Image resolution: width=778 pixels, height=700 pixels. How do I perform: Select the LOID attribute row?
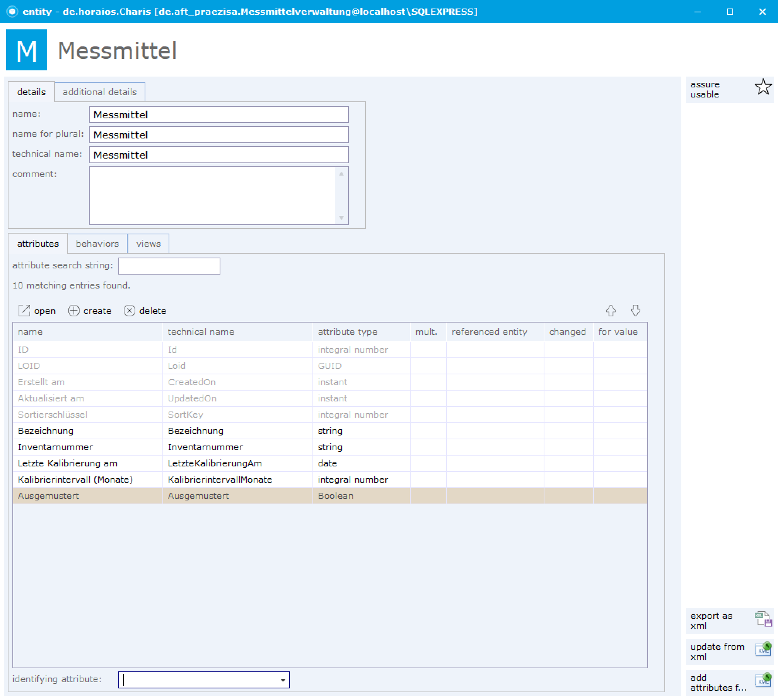[330, 366]
